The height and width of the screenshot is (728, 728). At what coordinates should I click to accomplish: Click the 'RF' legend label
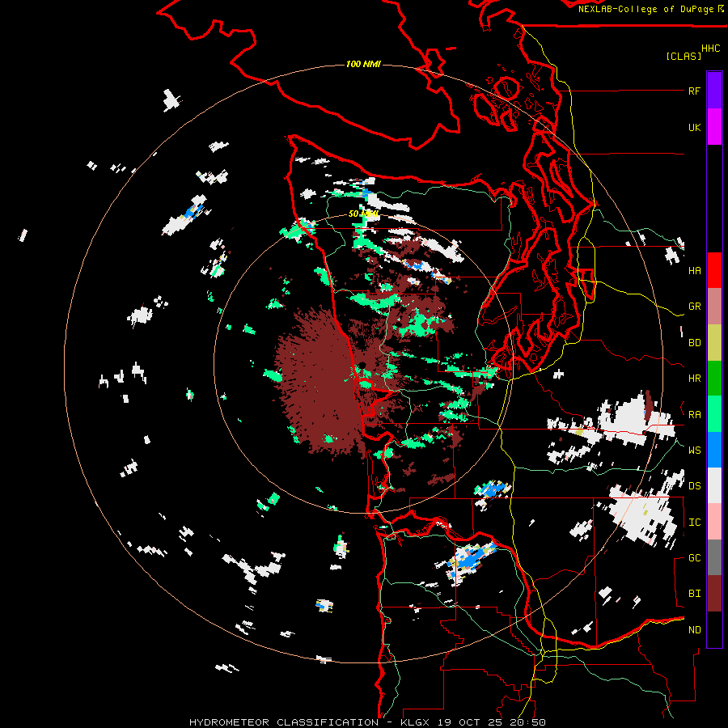pyautogui.click(x=694, y=91)
